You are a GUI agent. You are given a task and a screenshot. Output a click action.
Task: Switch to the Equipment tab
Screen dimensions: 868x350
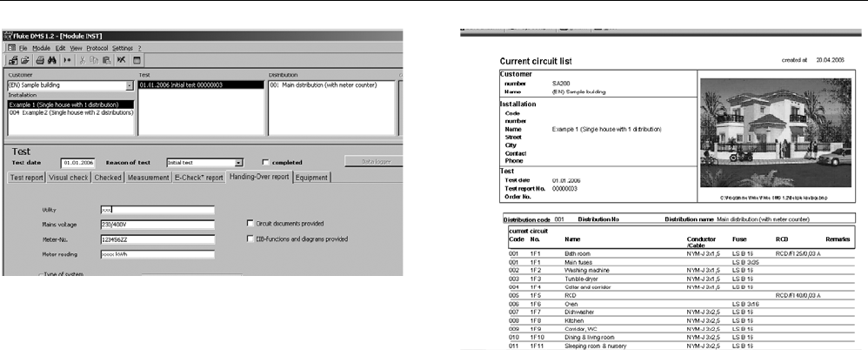pos(312,178)
